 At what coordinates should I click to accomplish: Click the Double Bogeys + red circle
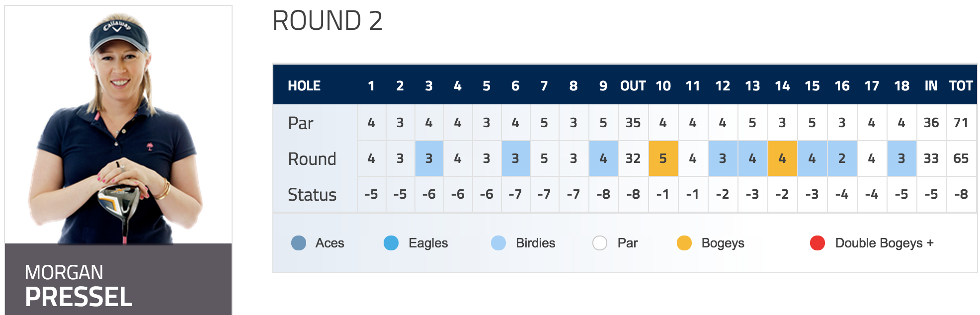pyautogui.click(x=817, y=243)
